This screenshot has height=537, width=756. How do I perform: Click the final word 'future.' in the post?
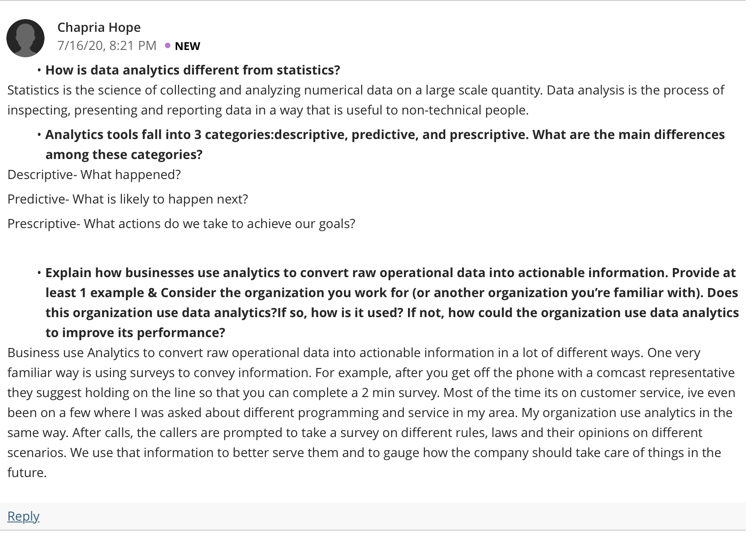[x=27, y=472]
